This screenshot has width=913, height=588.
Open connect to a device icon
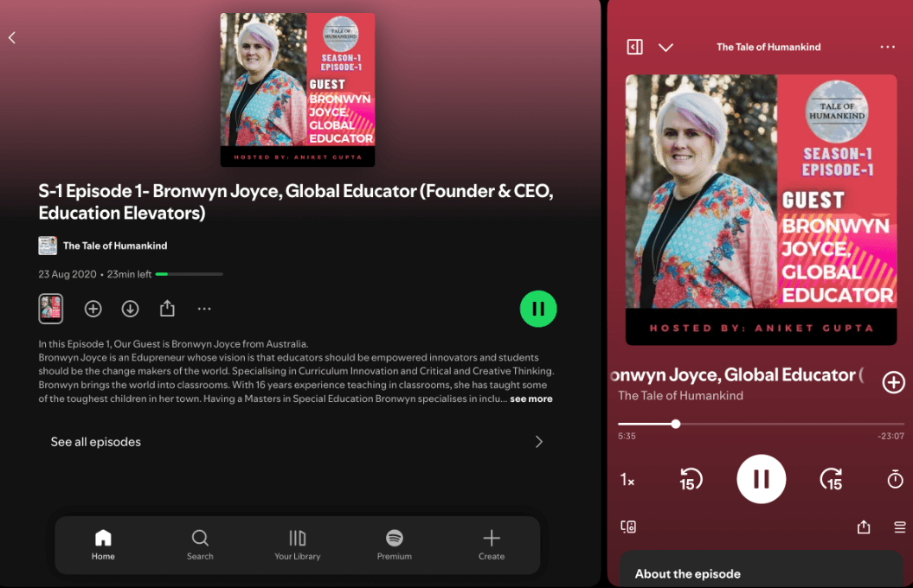(x=628, y=527)
